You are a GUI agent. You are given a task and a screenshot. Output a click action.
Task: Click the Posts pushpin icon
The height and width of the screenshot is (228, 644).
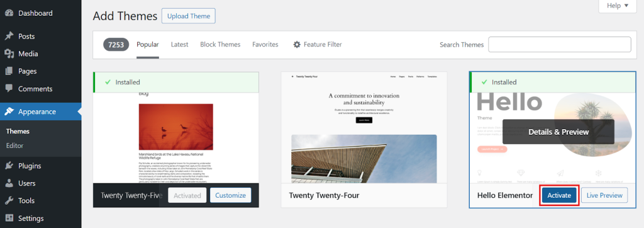click(x=9, y=37)
